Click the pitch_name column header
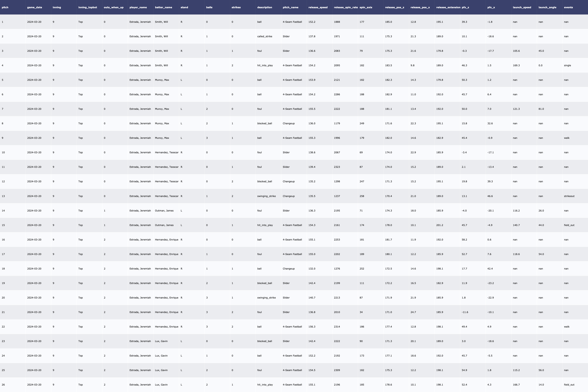 click(290, 7)
